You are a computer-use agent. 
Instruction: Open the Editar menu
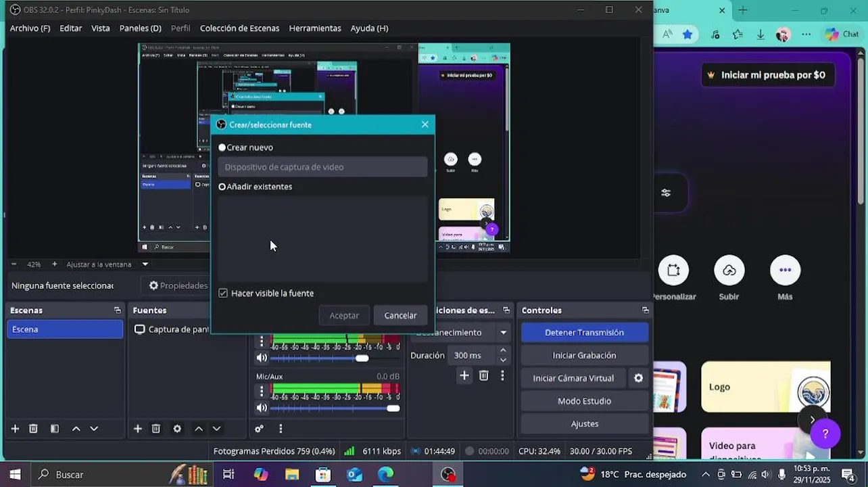click(x=70, y=28)
